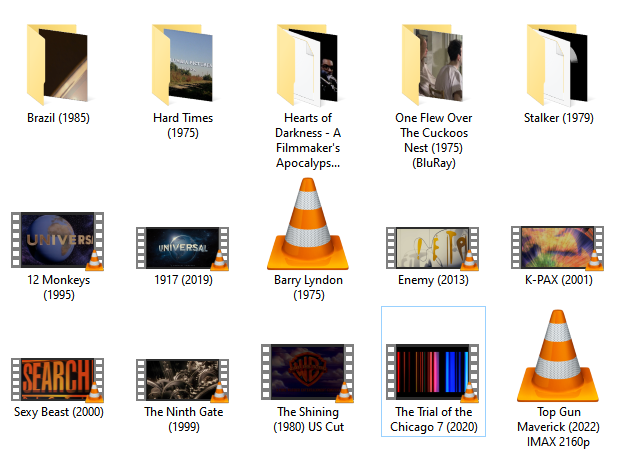
Task: Click the Top Gun Maverick VLC cone icon
Action: 558,356
